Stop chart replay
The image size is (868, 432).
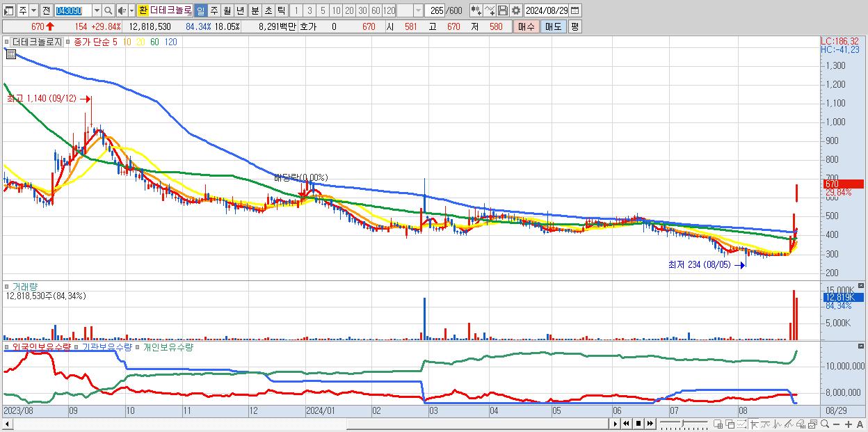(x=638, y=423)
